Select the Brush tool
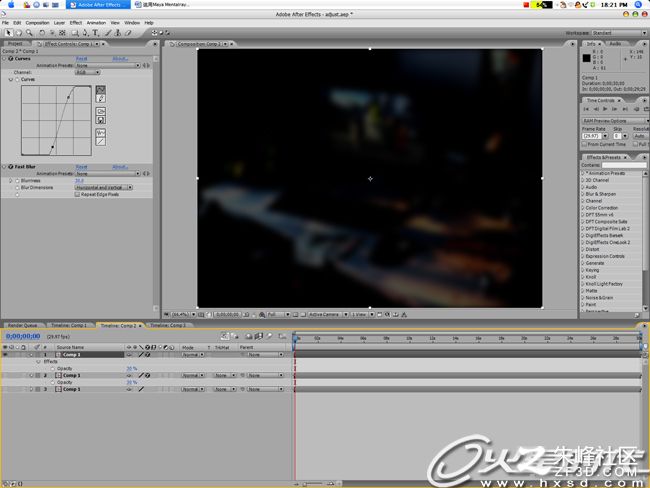Screen dimensions: 650x488 tap(108, 33)
